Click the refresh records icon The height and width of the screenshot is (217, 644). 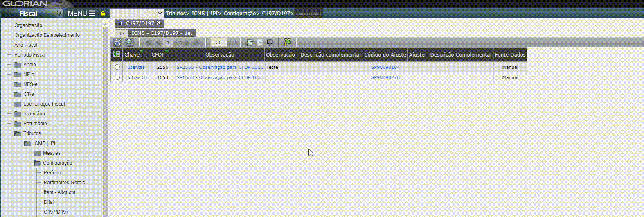coord(249,42)
